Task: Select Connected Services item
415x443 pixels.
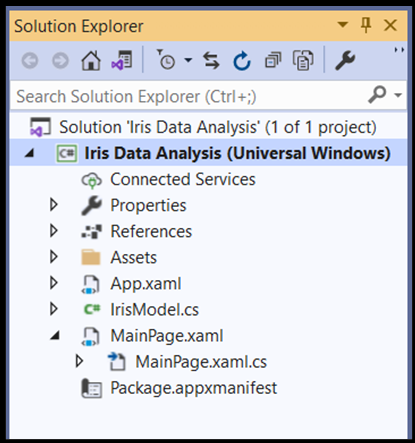Action: coord(183,179)
